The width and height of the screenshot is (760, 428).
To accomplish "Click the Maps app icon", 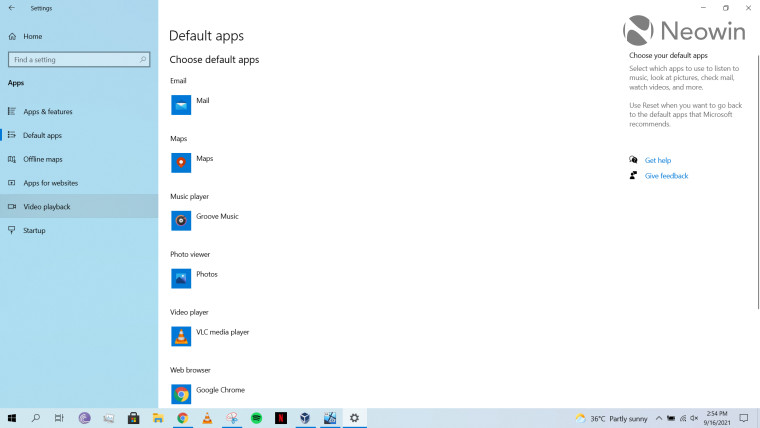I will point(181,163).
